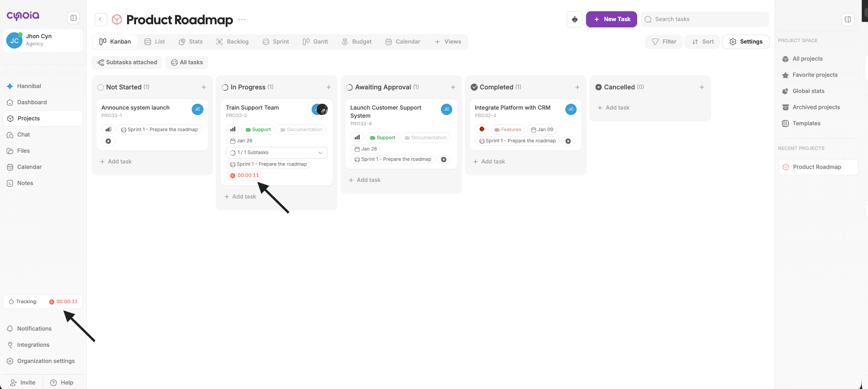Add a task via Completed plus icon
868x389 pixels.
click(577, 87)
